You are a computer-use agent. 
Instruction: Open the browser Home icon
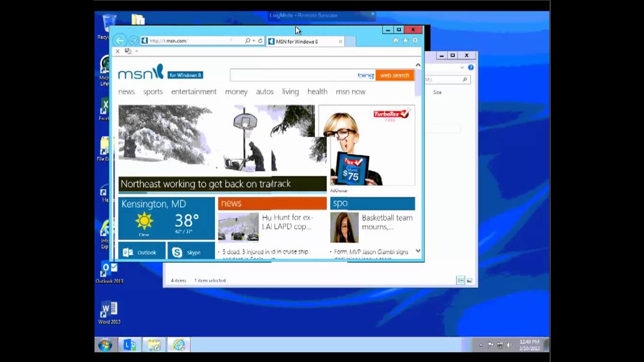point(395,41)
